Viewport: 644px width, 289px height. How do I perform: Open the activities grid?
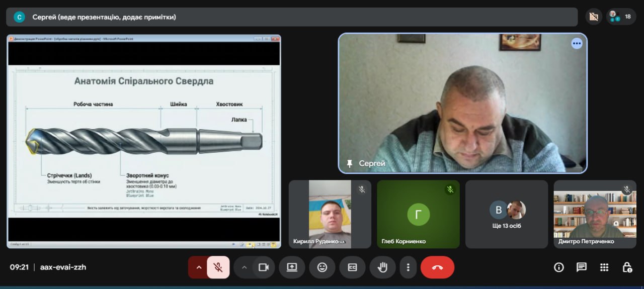[x=604, y=267]
